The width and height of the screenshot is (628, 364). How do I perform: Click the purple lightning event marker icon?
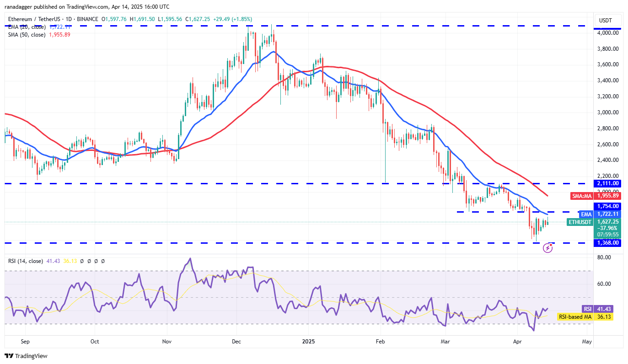point(547,248)
